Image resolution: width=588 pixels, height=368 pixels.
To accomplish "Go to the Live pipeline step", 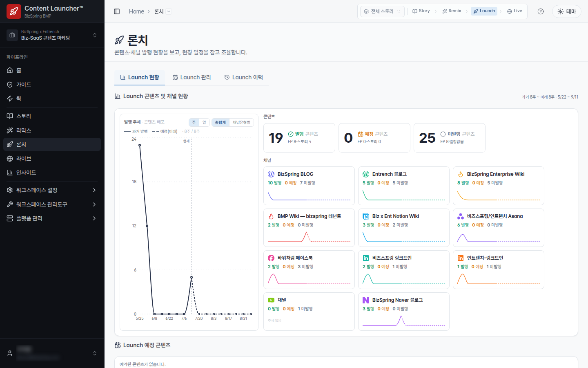I will coord(514,11).
